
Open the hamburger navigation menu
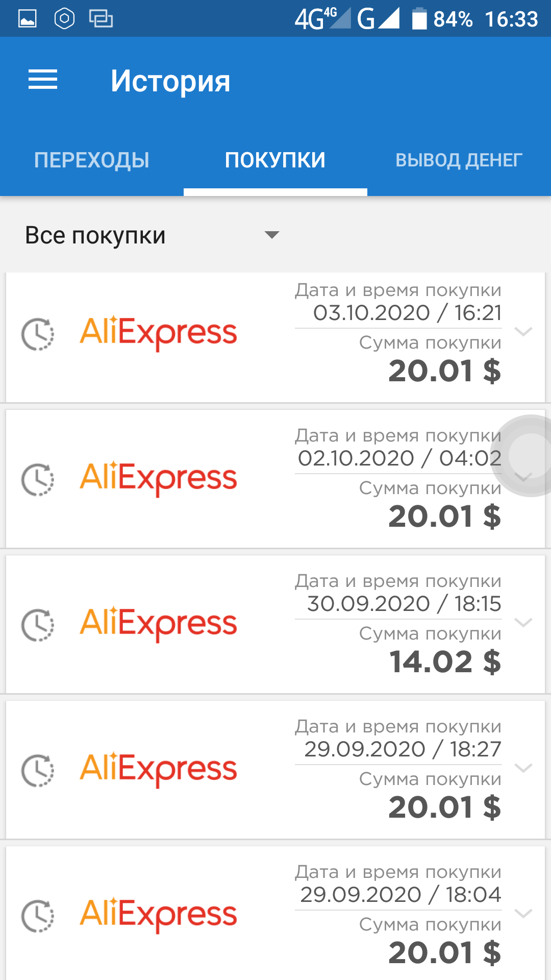point(43,80)
